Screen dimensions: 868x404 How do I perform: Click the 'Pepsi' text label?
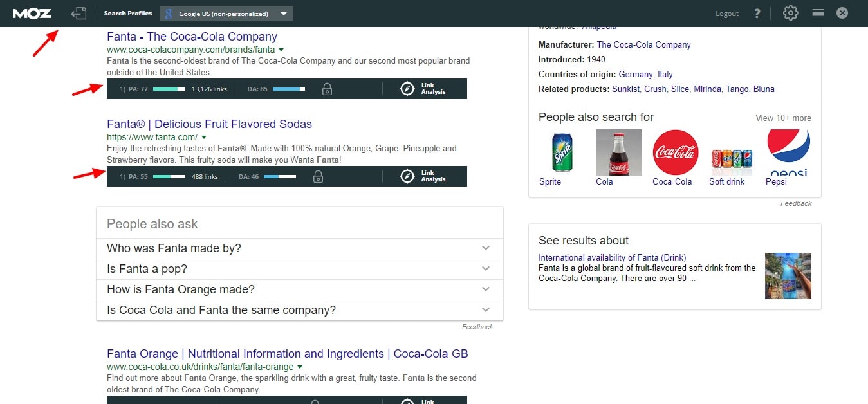(776, 182)
